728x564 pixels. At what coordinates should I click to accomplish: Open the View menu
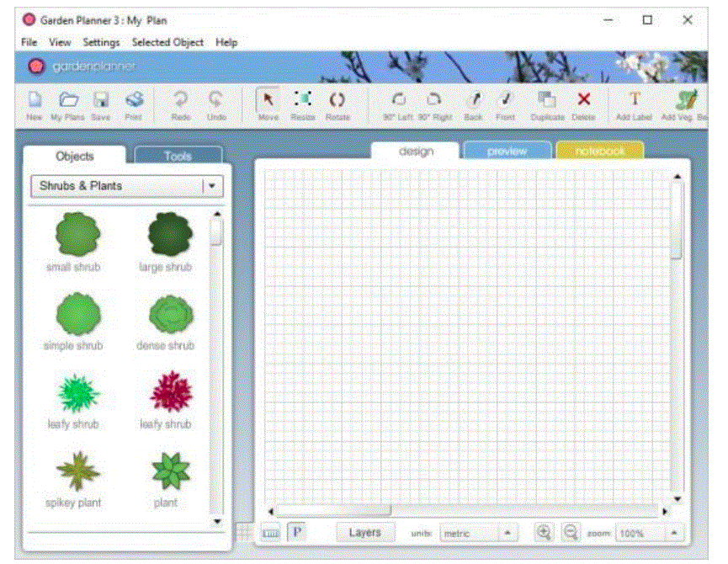click(x=60, y=42)
